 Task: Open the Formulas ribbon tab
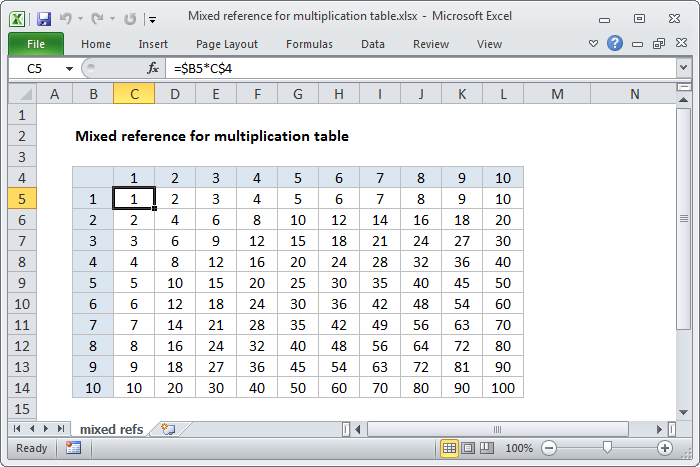309,44
